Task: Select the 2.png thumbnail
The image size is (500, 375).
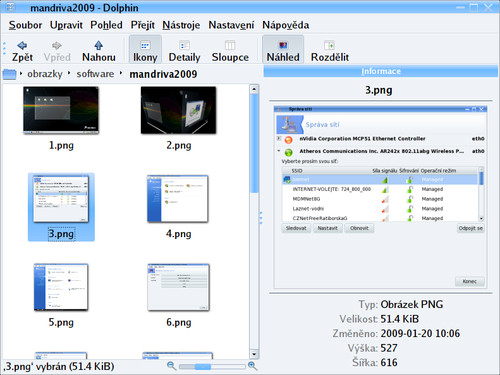Action: 179,110
